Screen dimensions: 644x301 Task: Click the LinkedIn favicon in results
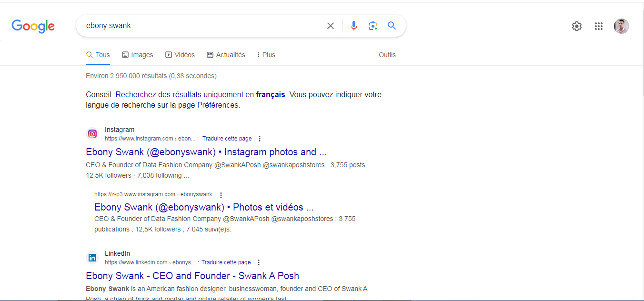(x=92, y=258)
